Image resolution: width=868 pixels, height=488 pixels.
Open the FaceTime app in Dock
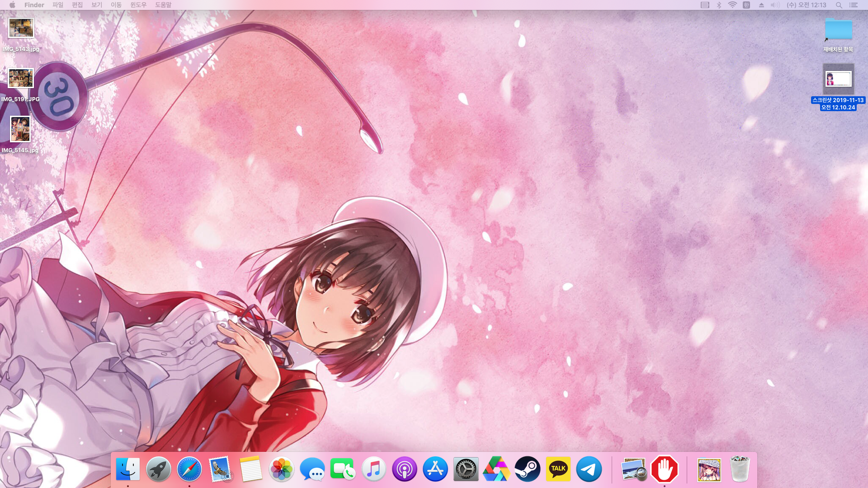click(343, 469)
